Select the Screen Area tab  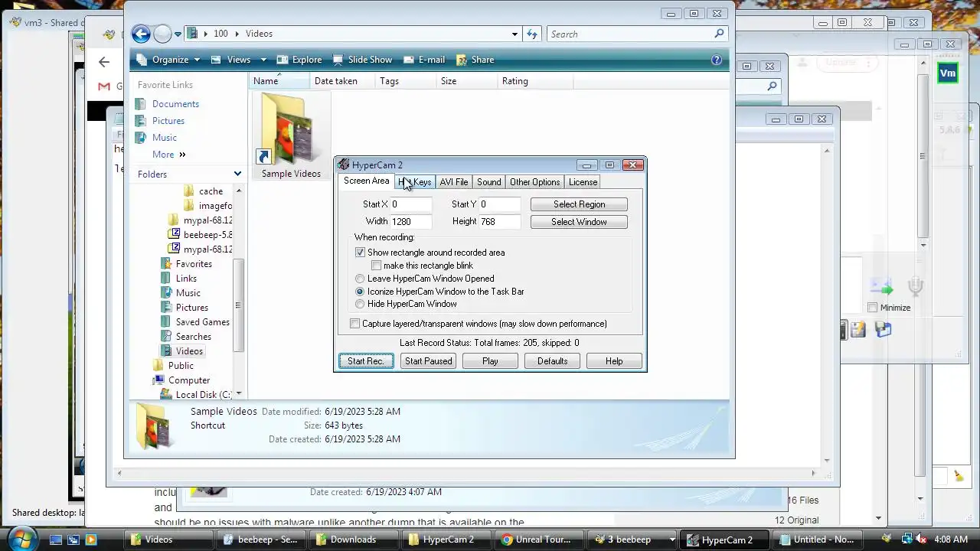pyautogui.click(x=366, y=181)
